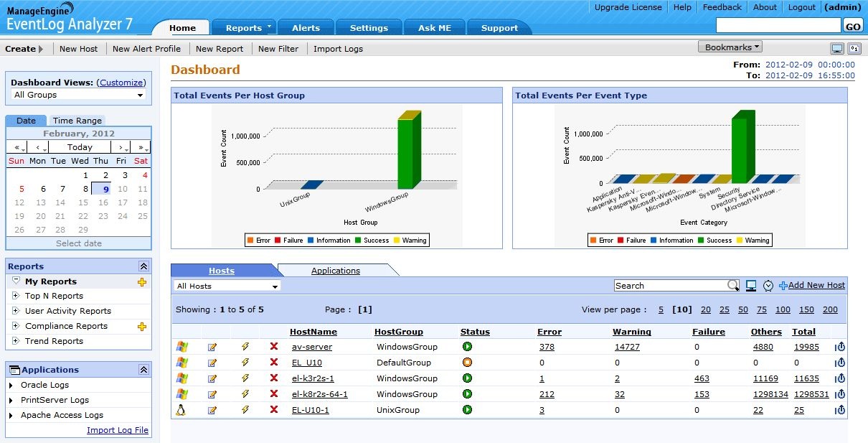This screenshot has width=868, height=443.
Task: Click Import Log File link
Action: 118,430
